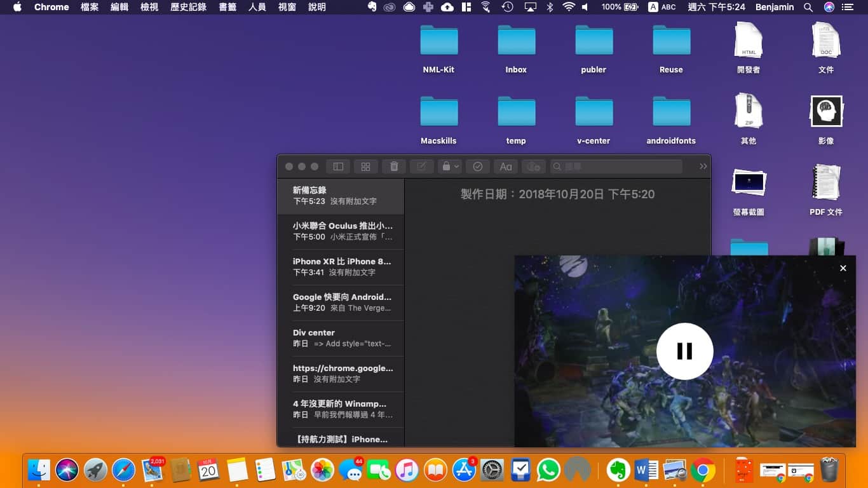Launch Siri from the Dock
This screenshot has width=868, height=488.
(x=67, y=470)
